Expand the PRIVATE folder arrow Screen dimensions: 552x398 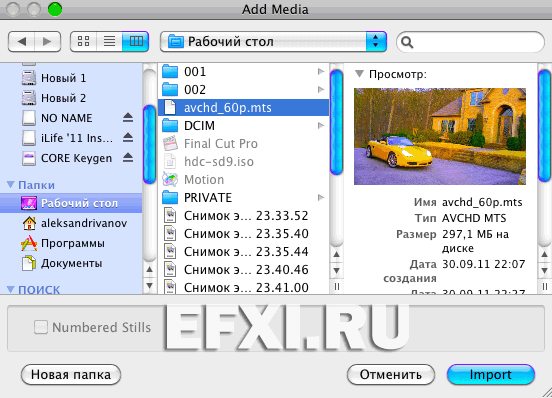(320, 197)
